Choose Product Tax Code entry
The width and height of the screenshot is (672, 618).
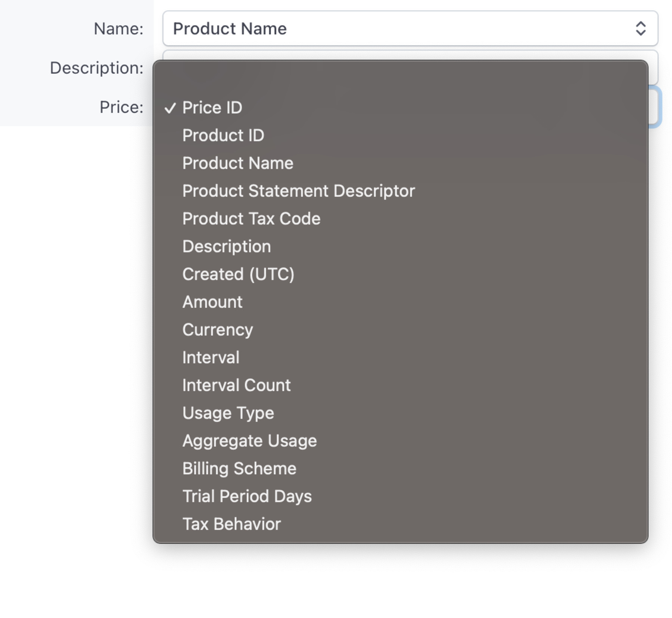pos(251,218)
